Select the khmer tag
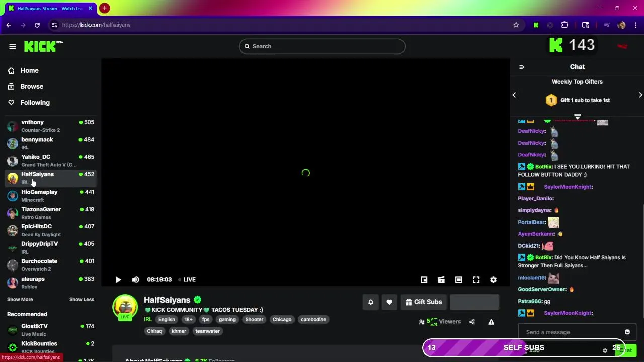This screenshot has height=362, width=644. (179, 331)
